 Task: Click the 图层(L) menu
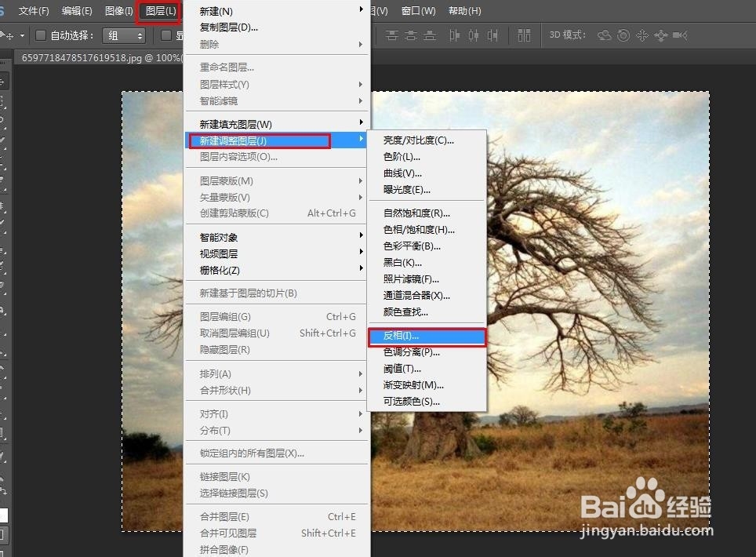point(161,11)
